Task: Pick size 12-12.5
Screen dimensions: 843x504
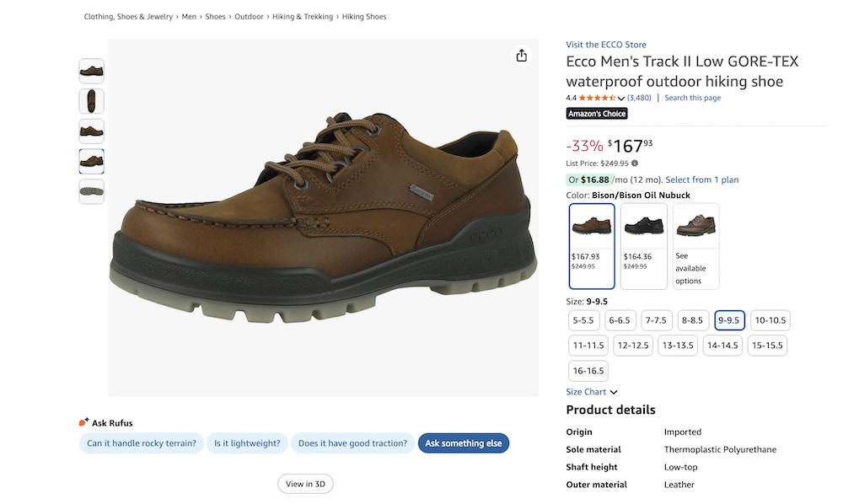Action: pyautogui.click(x=632, y=346)
